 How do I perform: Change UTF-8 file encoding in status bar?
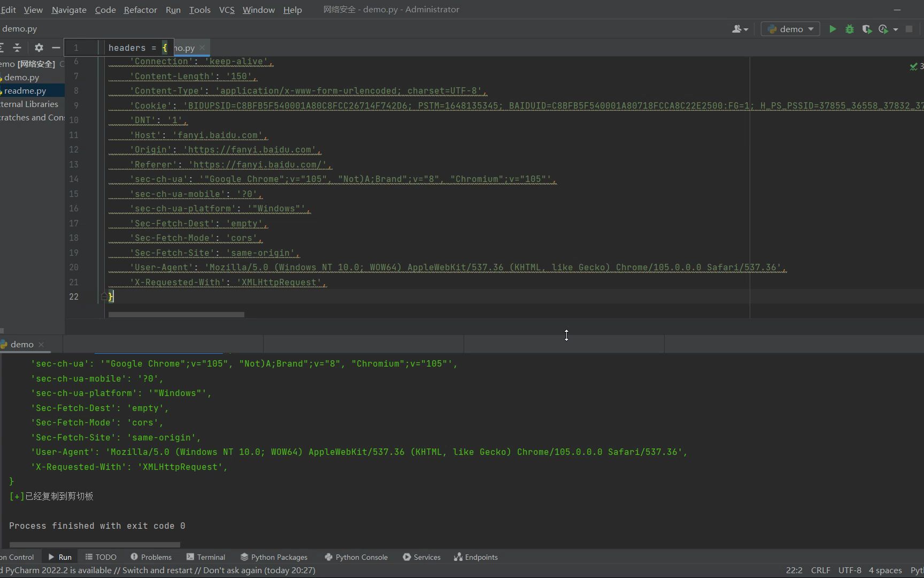click(850, 571)
